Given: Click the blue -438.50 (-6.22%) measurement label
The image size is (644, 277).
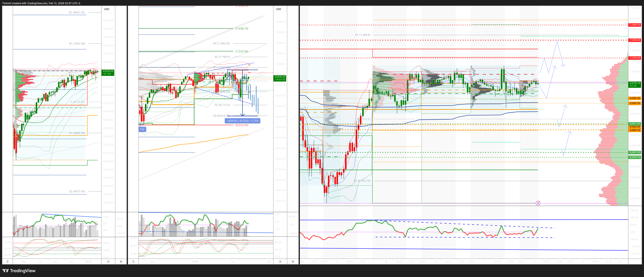Looking at the screenshot, I should [242, 121].
